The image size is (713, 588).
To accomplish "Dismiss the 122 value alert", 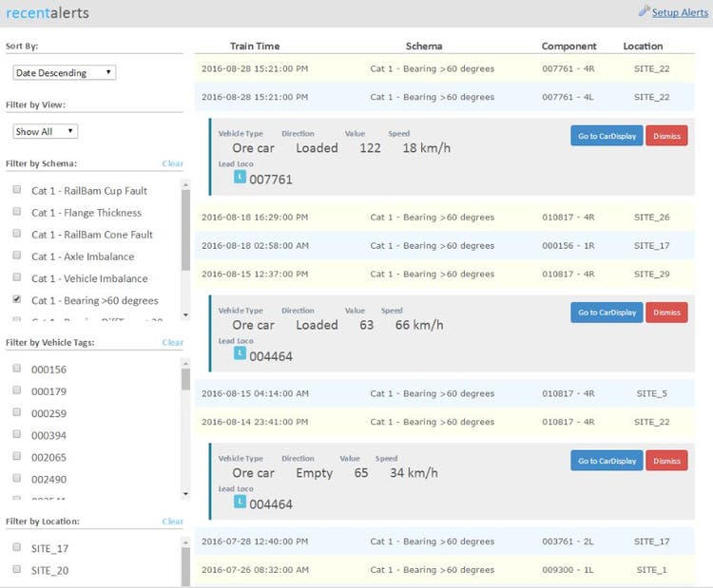I will pyautogui.click(x=666, y=136).
